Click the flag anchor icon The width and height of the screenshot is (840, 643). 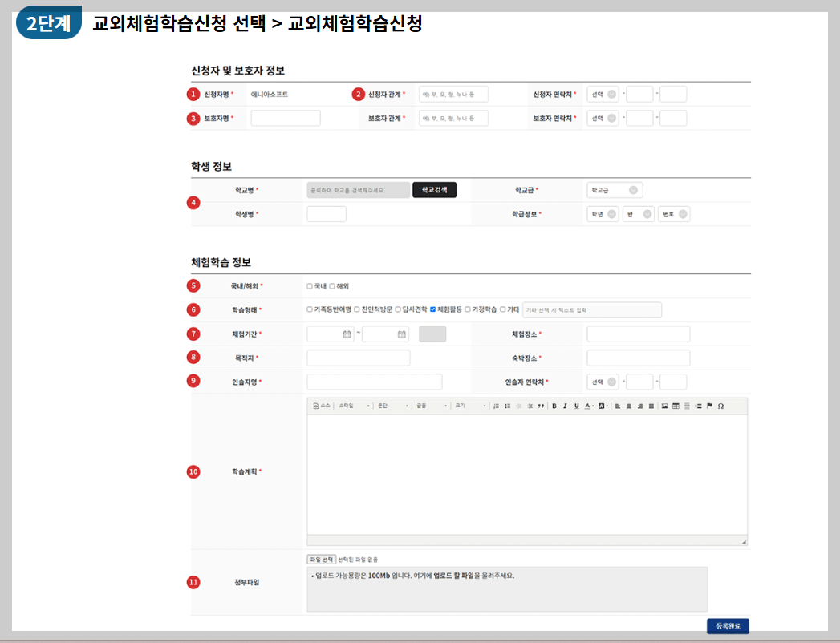point(709,406)
